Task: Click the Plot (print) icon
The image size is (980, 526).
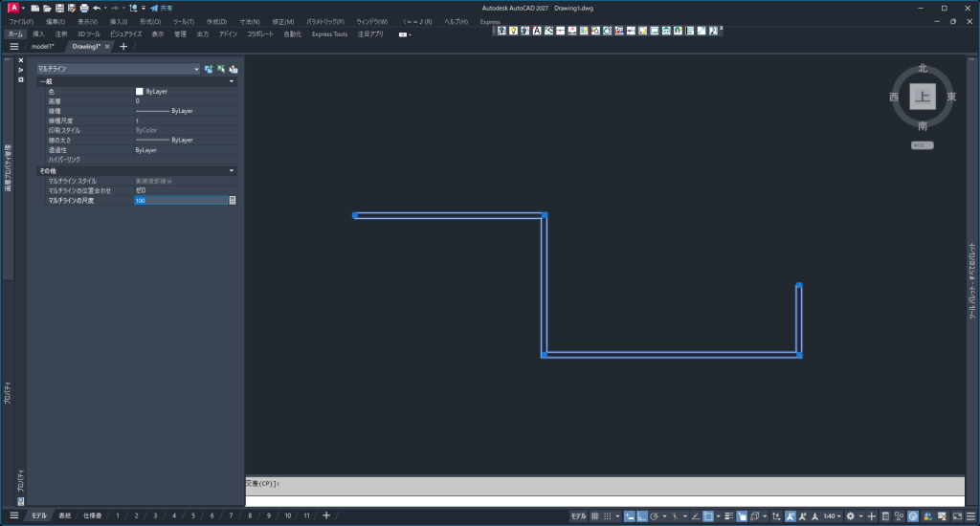Action: click(x=83, y=8)
